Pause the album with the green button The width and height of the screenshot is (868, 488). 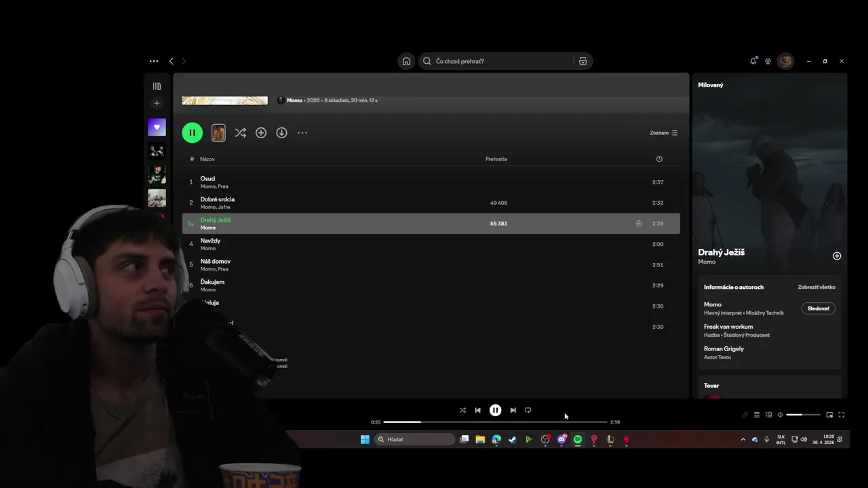192,133
